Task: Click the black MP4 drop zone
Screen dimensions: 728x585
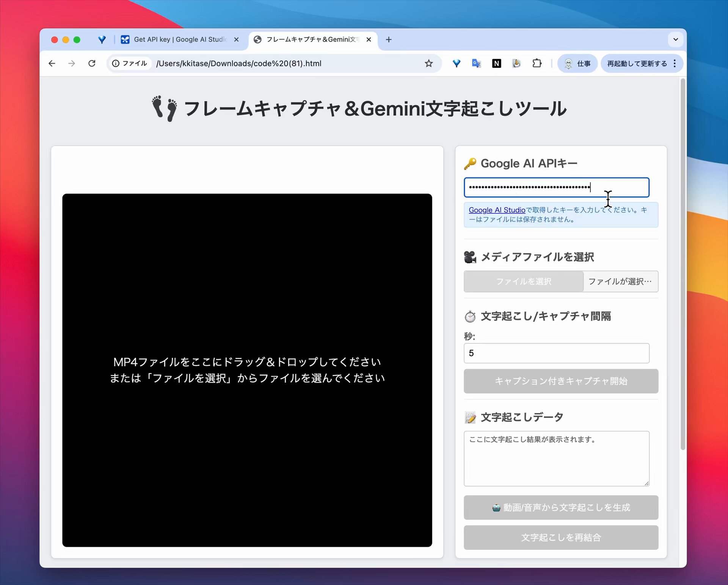Action: tap(247, 370)
